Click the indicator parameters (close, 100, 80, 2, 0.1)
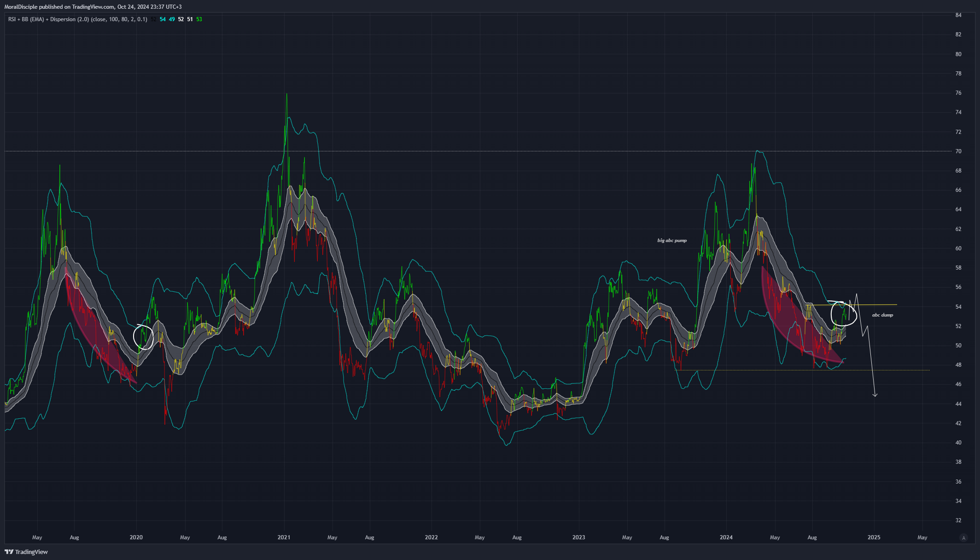 point(119,19)
